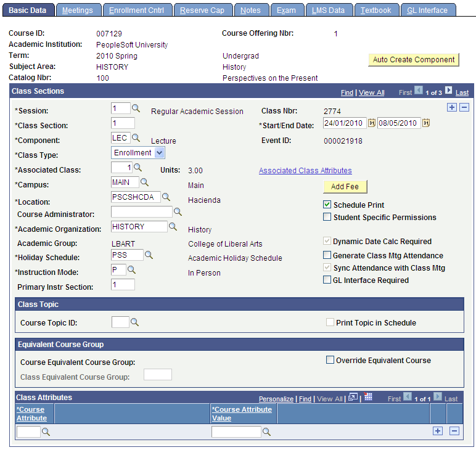
Task: Open lookup for Location field
Action: pos(166,197)
